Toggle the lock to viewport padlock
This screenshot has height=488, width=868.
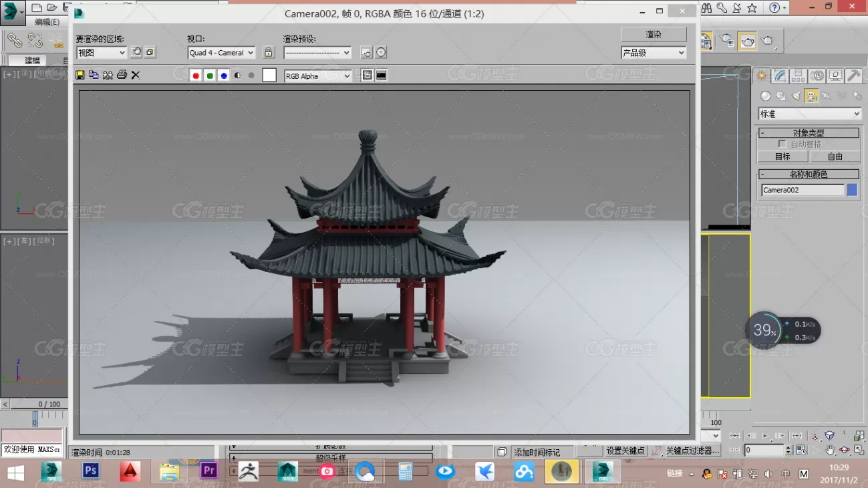point(269,52)
